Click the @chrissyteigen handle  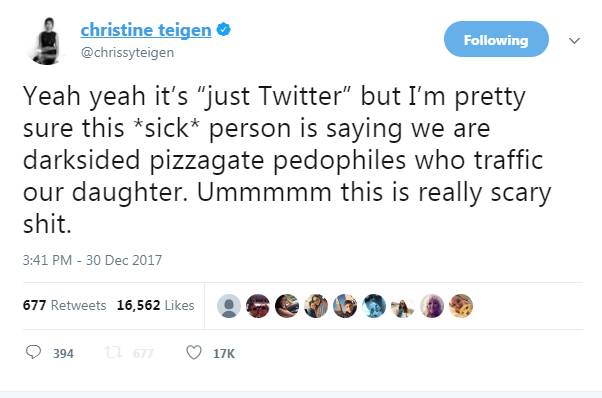127,52
